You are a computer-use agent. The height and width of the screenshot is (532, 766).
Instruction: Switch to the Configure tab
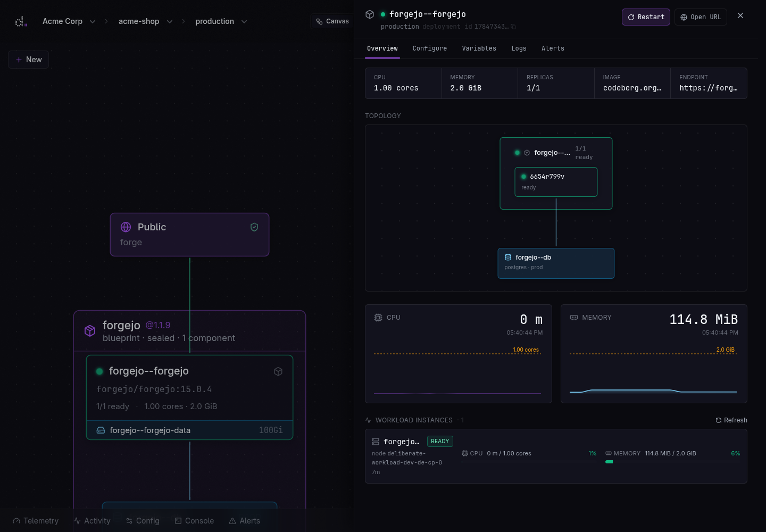430,48
